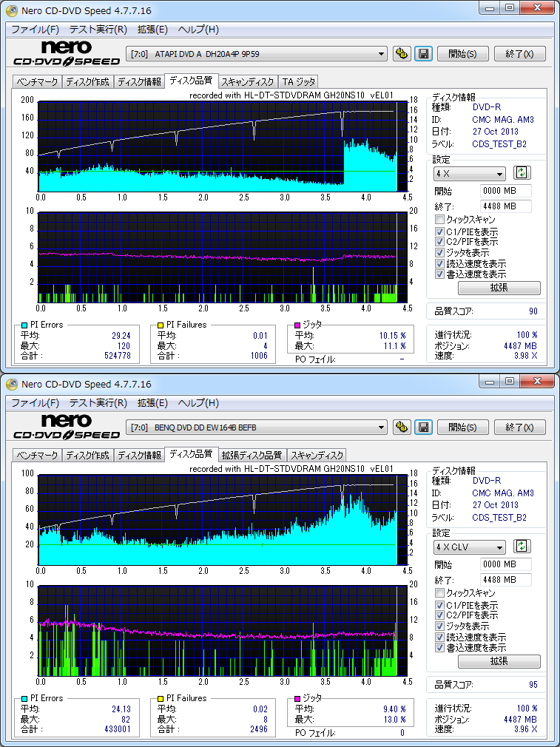Toggle 書込速度を表示 checkbox in bottom window
560x747 pixels.
(x=439, y=647)
